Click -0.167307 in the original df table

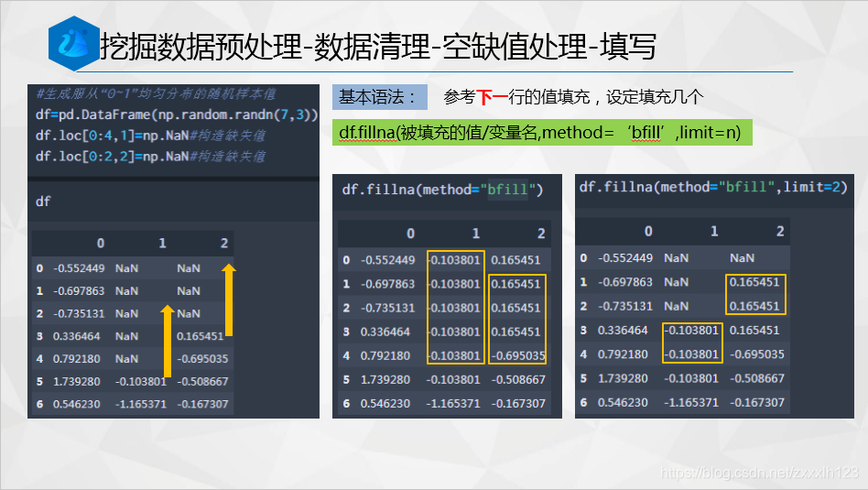(202, 405)
